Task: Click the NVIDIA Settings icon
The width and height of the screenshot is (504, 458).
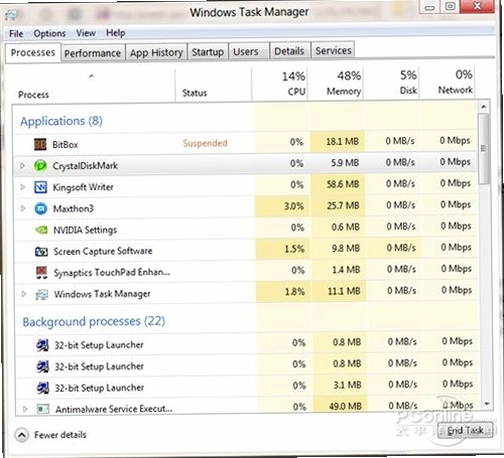Action: (41, 230)
